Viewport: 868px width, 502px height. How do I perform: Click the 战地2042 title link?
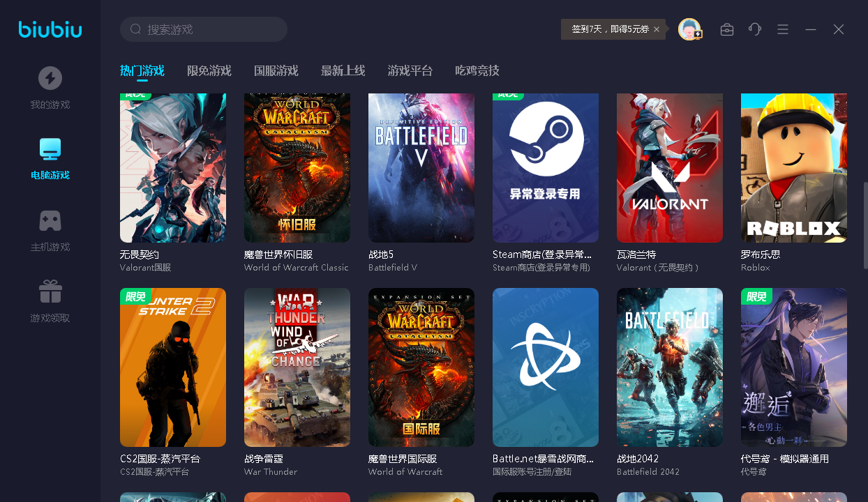coord(638,459)
